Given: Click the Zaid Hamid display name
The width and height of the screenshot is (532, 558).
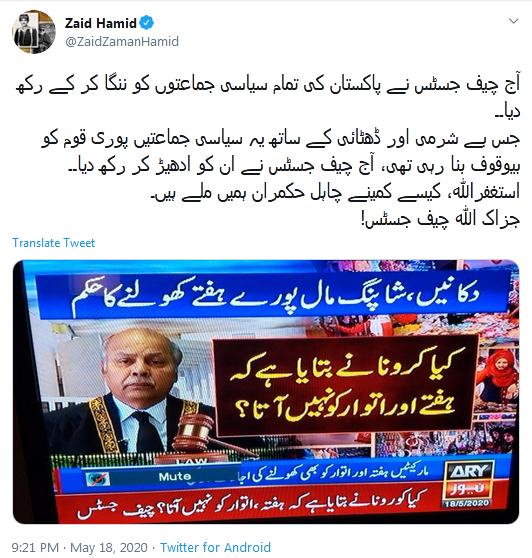Looking at the screenshot, I should pos(101,23).
